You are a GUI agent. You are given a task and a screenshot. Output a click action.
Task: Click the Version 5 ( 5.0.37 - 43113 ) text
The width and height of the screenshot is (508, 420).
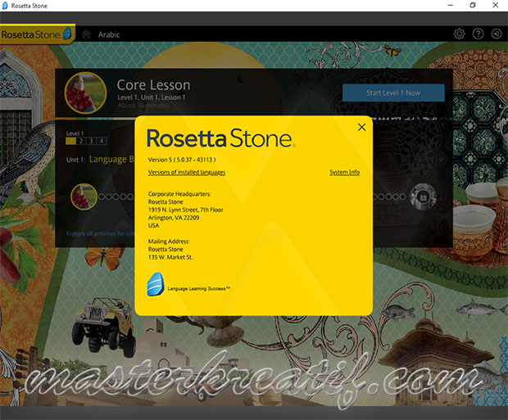click(x=182, y=160)
